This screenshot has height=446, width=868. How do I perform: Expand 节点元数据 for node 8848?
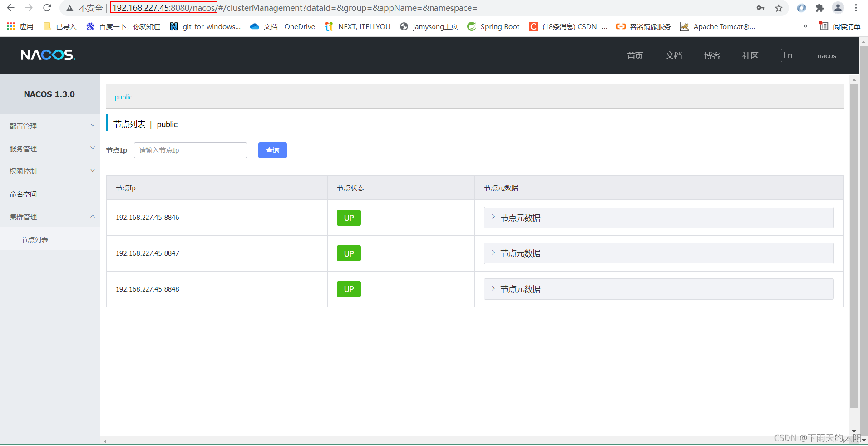pos(659,289)
